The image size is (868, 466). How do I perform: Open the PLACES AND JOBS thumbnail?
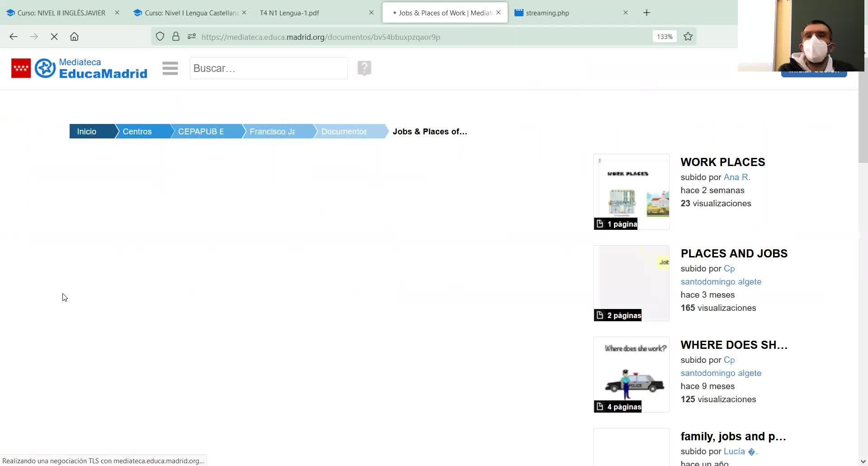pyautogui.click(x=631, y=283)
